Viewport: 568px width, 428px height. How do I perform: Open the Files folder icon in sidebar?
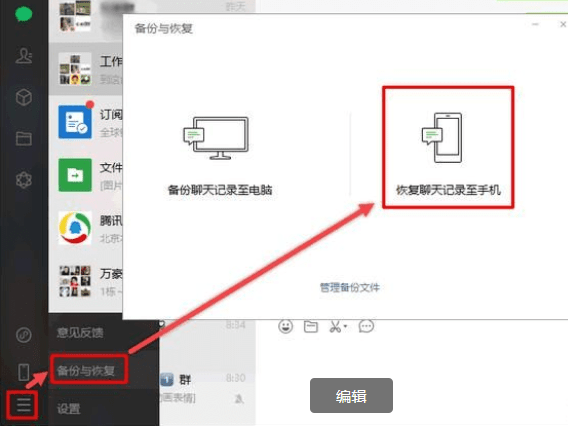pyautogui.click(x=24, y=138)
